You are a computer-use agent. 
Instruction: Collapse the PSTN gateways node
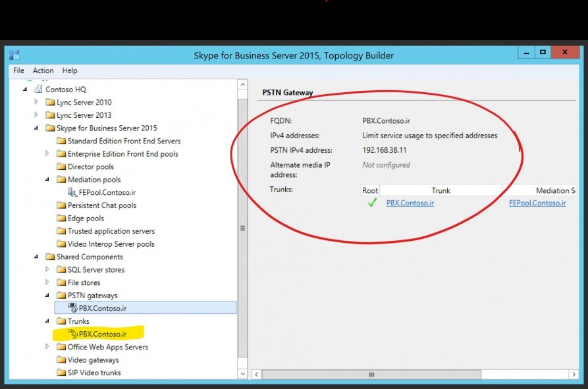pyautogui.click(x=47, y=296)
